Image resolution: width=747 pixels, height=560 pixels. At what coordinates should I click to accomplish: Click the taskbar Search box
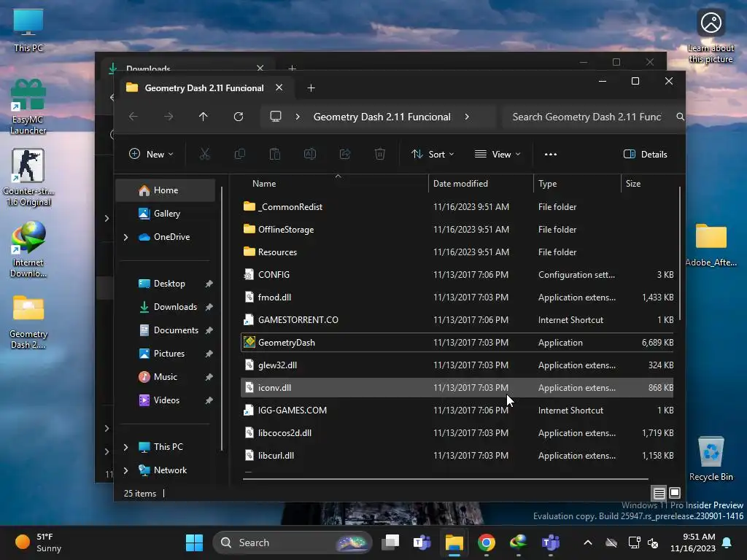(x=292, y=542)
